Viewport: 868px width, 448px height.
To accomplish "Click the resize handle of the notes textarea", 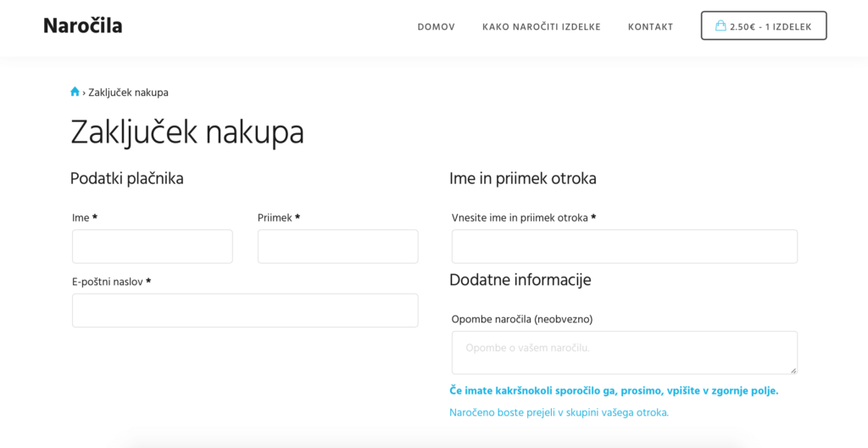I will click(793, 370).
